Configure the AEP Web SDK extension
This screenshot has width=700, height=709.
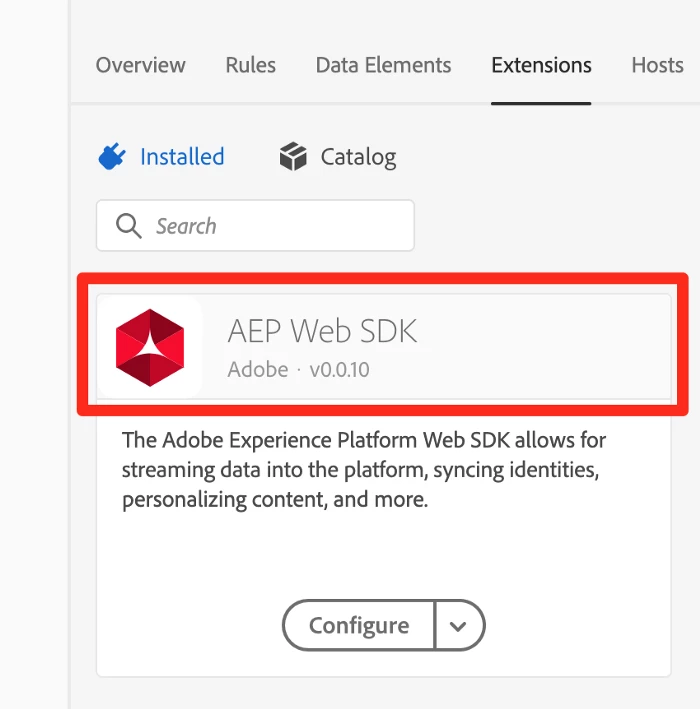click(x=359, y=625)
